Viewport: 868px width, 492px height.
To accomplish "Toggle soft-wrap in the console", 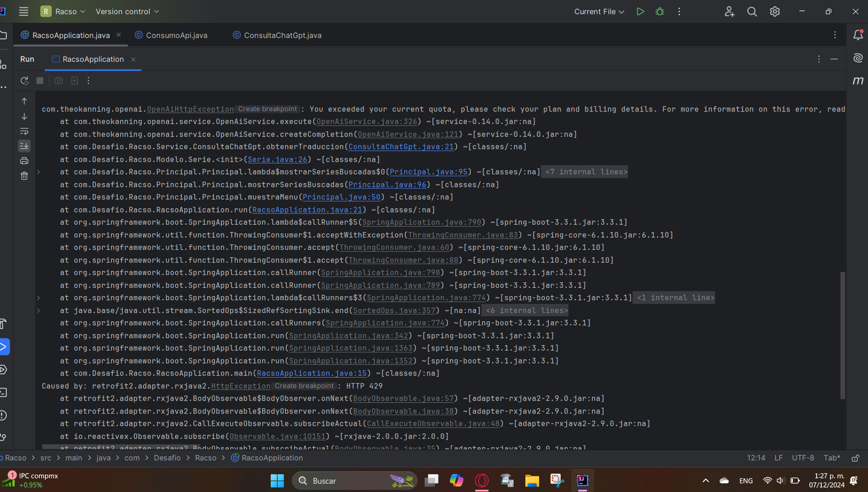I will pyautogui.click(x=24, y=131).
